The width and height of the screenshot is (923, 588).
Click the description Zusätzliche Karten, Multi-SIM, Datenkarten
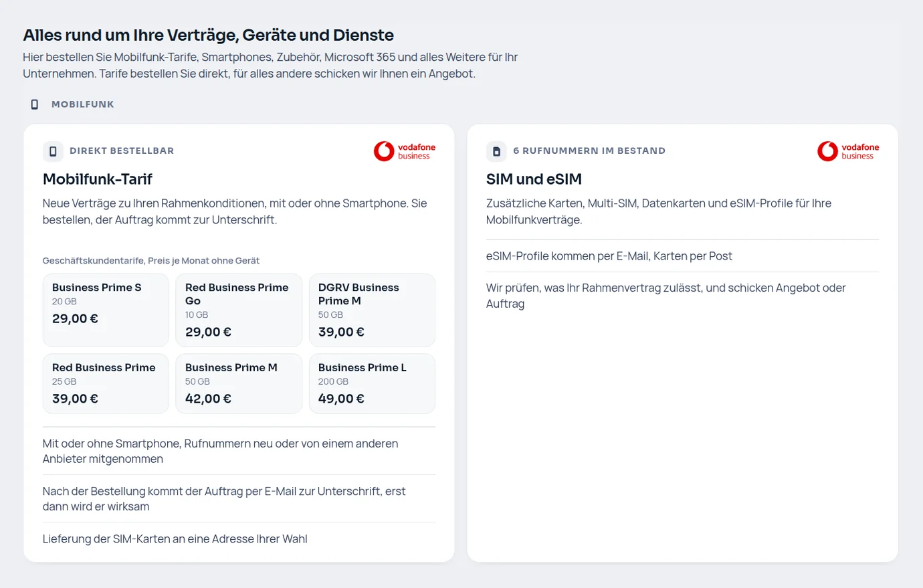659,211
